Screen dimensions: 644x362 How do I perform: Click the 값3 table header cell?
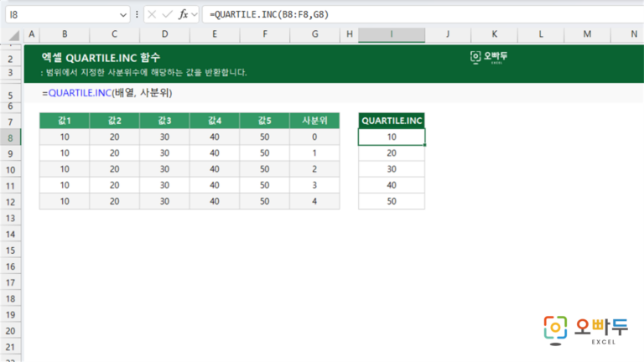pyautogui.click(x=164, y=121)
